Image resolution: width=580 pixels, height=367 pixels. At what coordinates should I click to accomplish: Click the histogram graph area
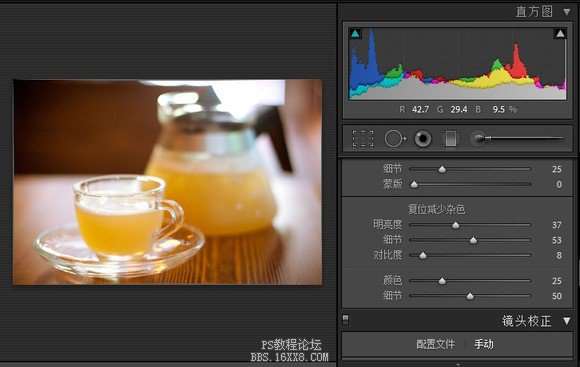click(457, 64)
